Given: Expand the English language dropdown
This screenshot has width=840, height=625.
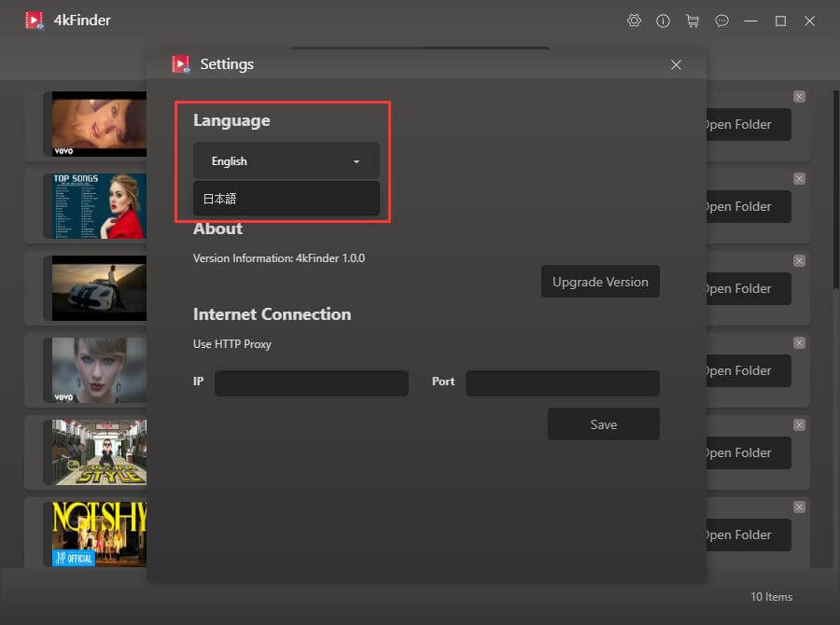Looking at the screenshot, I should (286, 161).
